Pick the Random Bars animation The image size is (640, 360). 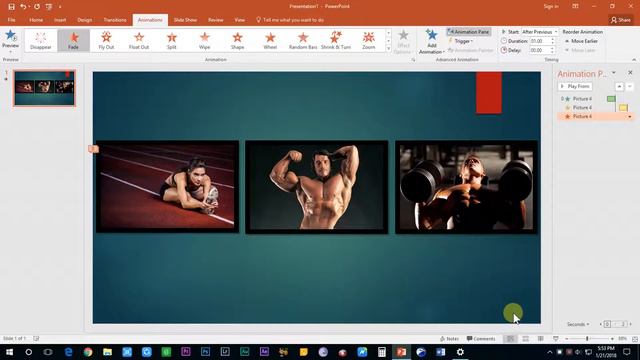click(303, 40)
